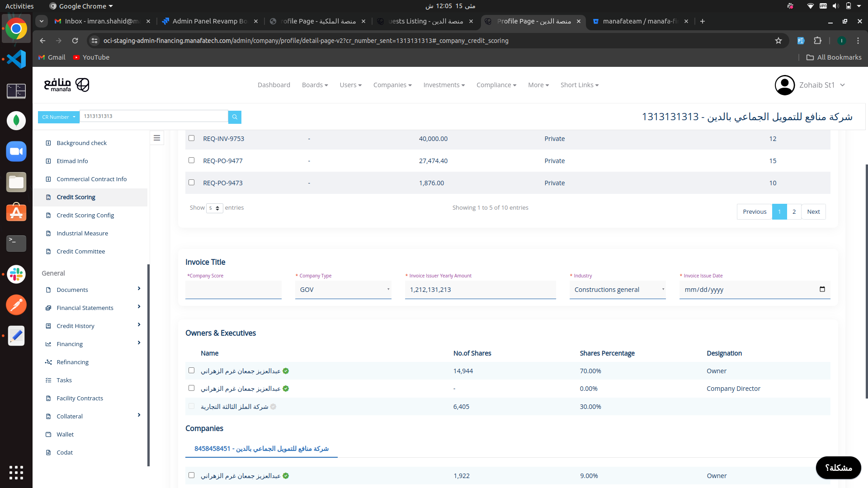Open the Manafa logo home link
This screenshot has height=488, width=868.
(x=66, y=84)
